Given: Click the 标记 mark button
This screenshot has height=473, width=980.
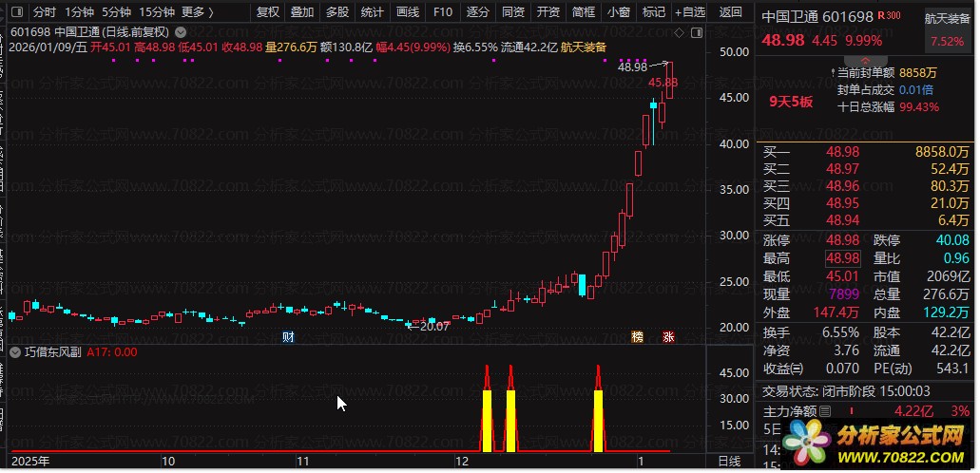Looking at the screenshot, I should tap(654, 11).
